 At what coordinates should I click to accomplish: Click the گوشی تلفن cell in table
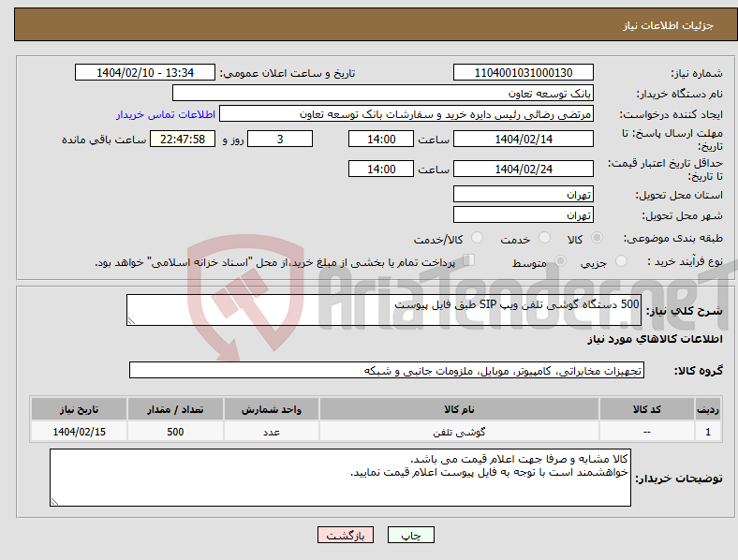point(459,432)
